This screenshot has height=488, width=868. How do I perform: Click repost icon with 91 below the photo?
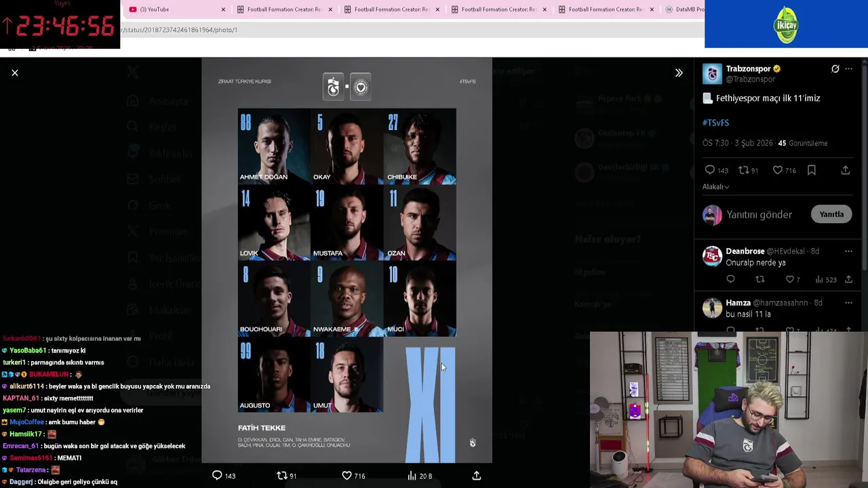[x=282, y=476]
